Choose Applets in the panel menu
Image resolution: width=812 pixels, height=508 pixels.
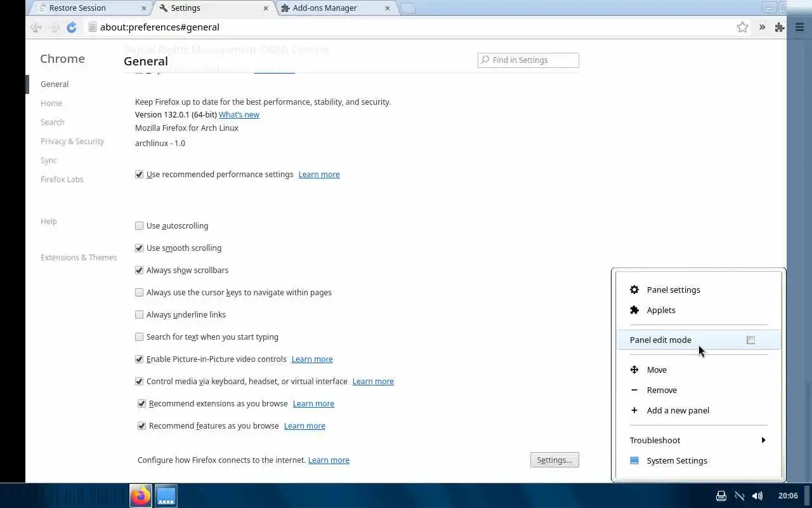click(698, 310)
